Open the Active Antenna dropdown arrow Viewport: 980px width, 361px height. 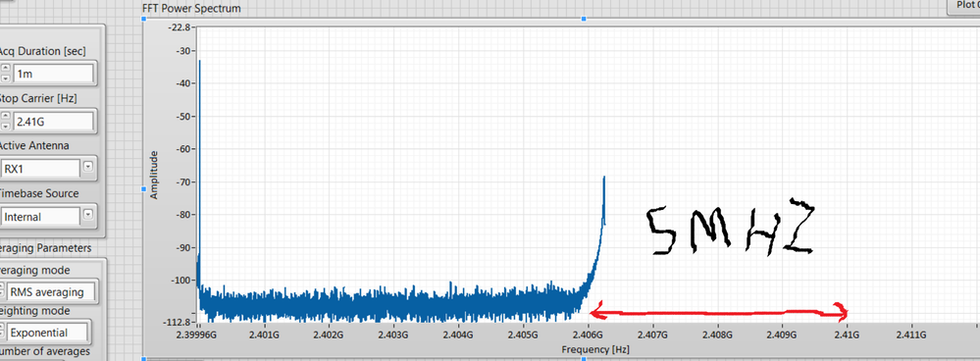(x=88, y=166)
